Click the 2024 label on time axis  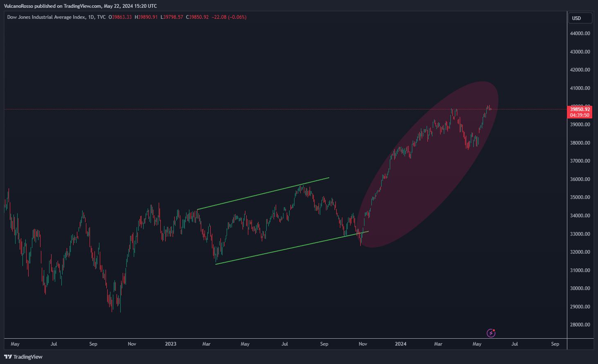tap(400, 344)
